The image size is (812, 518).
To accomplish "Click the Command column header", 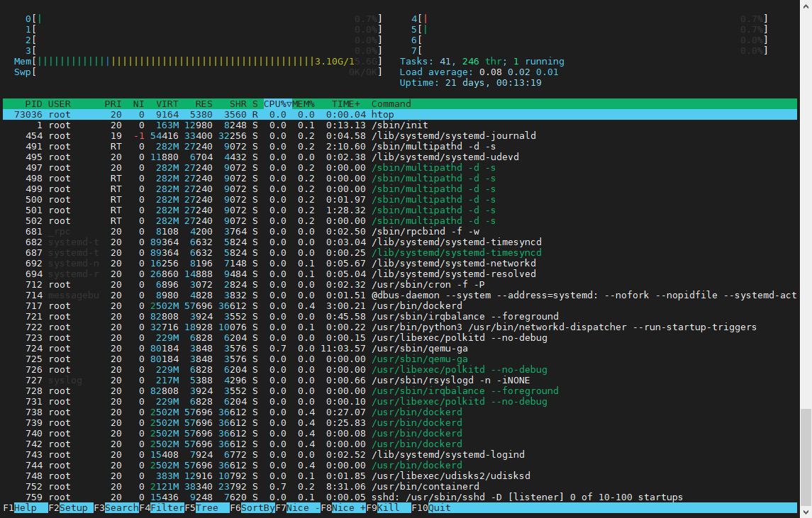I will 391,104.
